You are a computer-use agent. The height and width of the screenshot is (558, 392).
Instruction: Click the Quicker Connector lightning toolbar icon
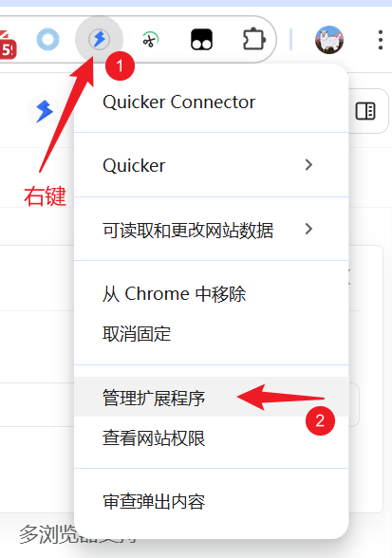tap(99, 39)
